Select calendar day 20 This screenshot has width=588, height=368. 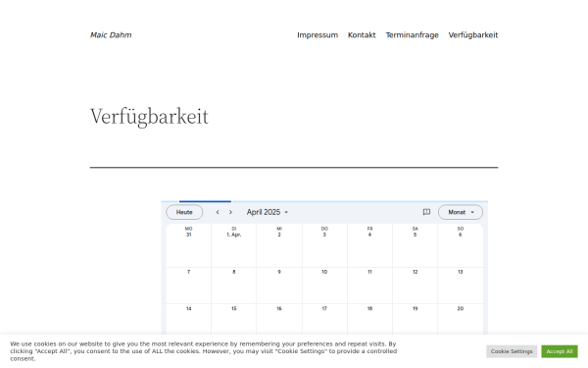point(461,309)
